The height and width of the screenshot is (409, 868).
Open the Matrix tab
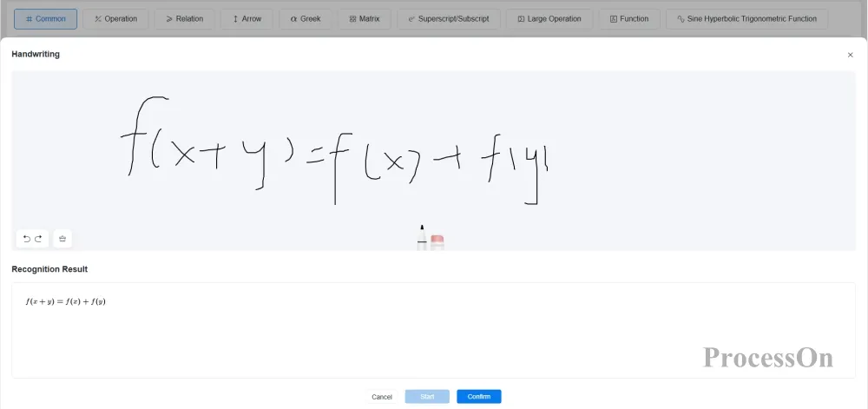pos(364,19)
